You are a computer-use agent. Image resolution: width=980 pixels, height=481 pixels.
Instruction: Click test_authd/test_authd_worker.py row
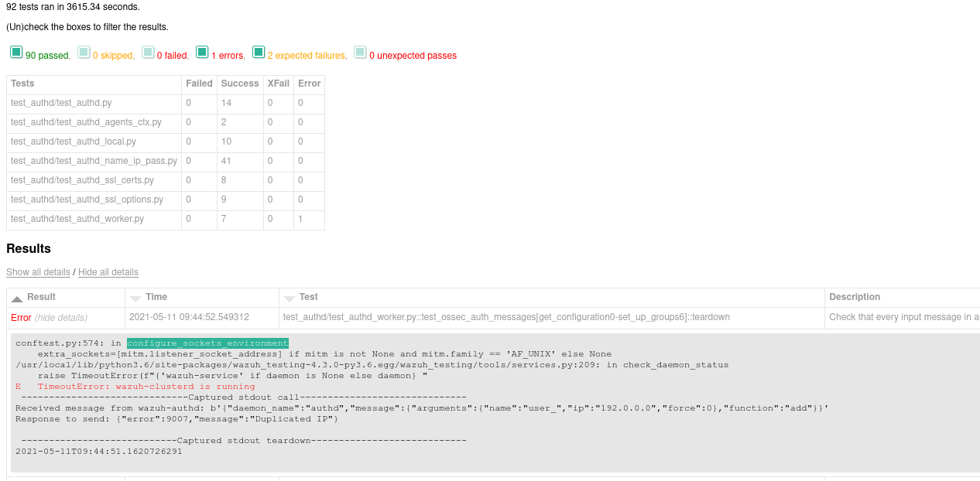click(x=77, y=219)
